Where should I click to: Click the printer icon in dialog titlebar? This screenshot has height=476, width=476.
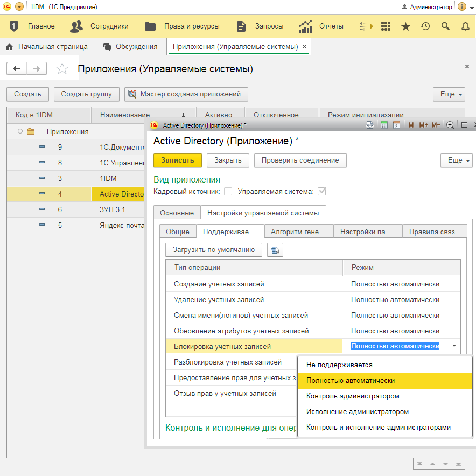(370, 125)
